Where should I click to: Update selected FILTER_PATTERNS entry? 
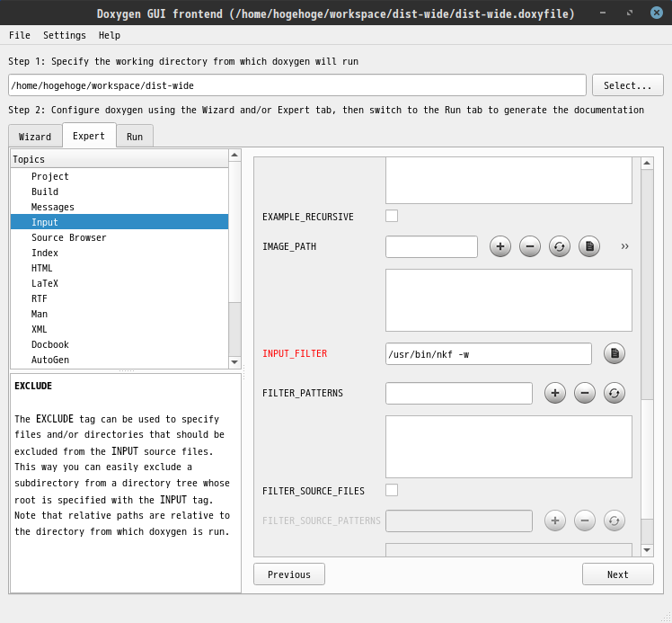(615, 393)
